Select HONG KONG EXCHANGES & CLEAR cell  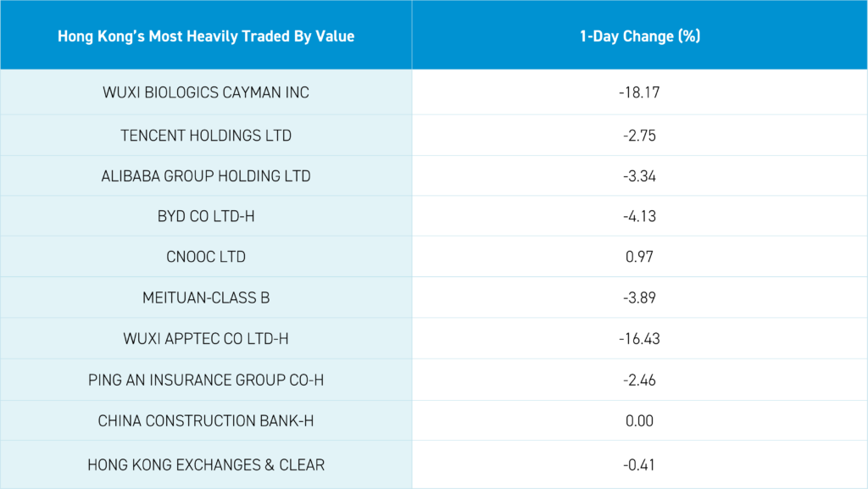click(206, 464)
